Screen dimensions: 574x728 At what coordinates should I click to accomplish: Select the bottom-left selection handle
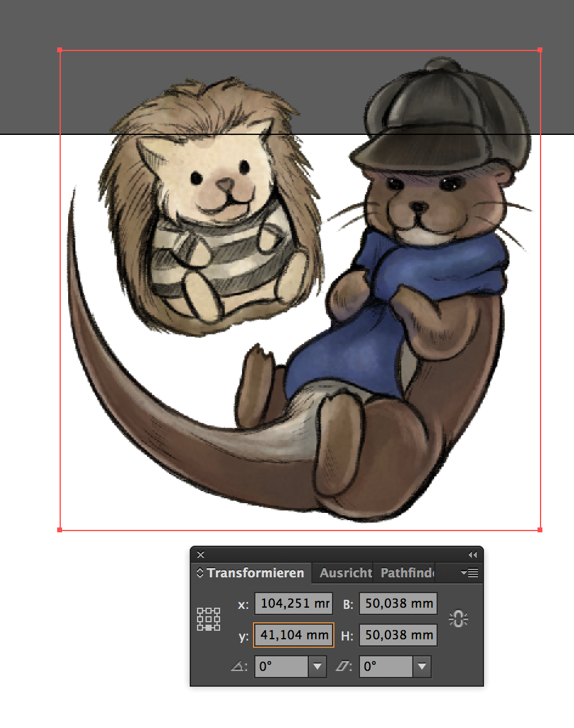tap(60, 530)
